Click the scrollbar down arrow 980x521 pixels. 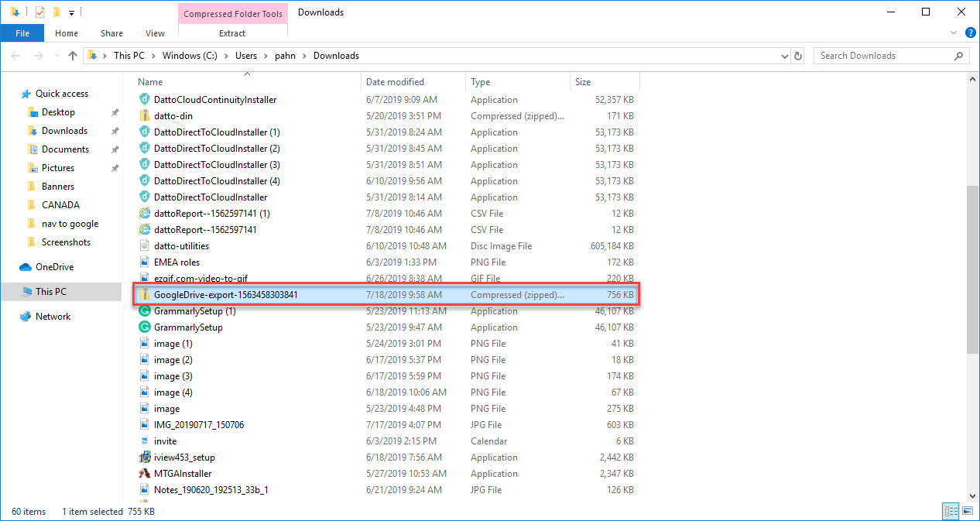tap(973, 495)
